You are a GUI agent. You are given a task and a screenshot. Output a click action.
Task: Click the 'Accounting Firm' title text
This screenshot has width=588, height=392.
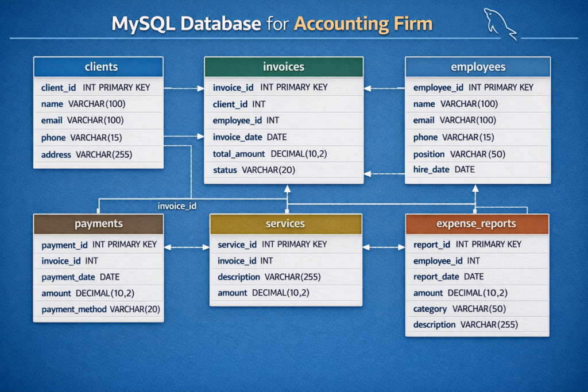tap(363, 24)
